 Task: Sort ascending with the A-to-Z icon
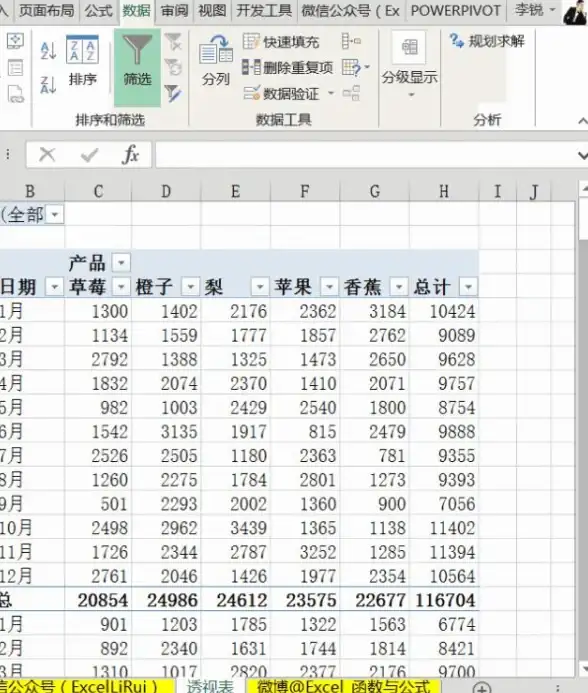click(x=48, y=50)
